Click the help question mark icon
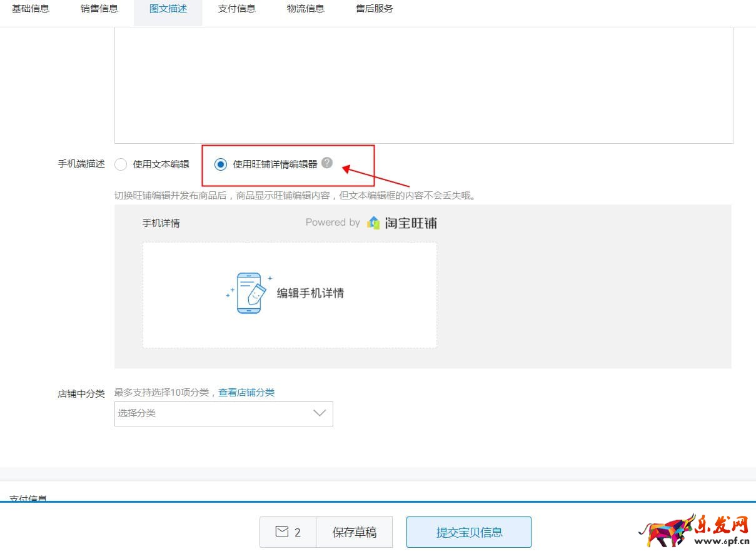Screen dimensions: 756x554 (x=327, y=163)
